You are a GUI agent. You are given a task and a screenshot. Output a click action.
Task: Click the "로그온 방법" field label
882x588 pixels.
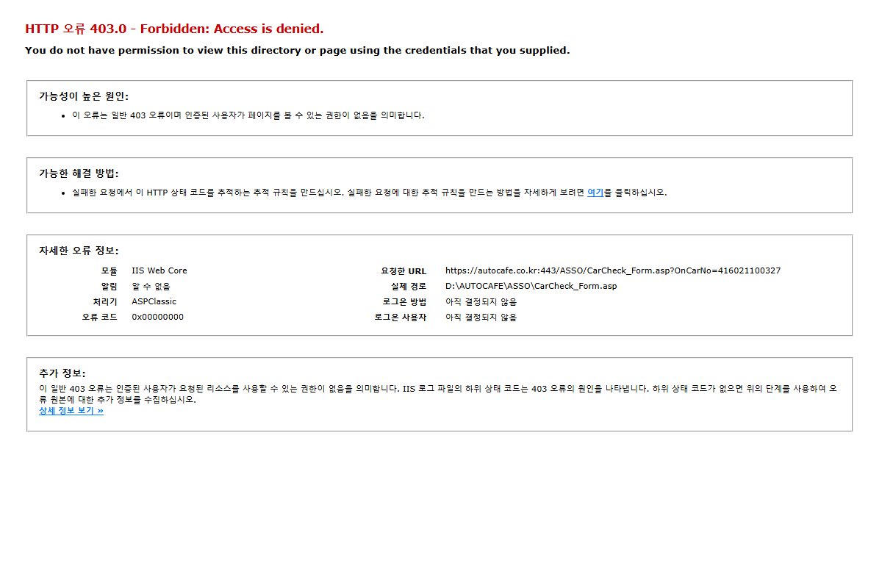point(404,302)
